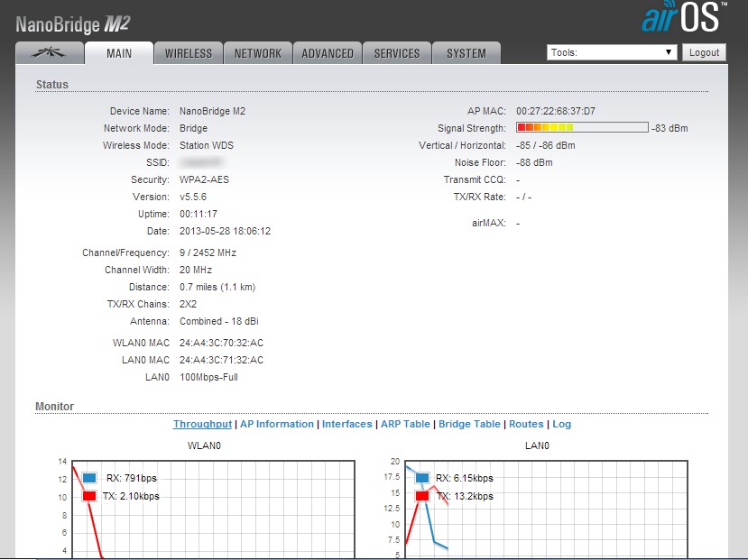Image resolution: width=748 pixels, height=560 pixels.
Task: Click the blue RX legend square in WLAN0
Action: [89, 478]
